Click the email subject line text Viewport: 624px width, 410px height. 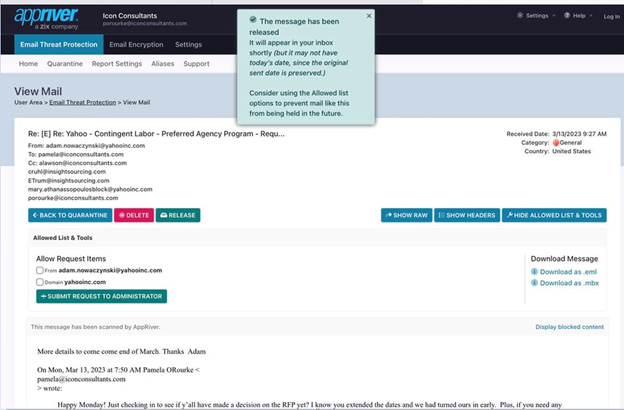[x=156, y=134]
